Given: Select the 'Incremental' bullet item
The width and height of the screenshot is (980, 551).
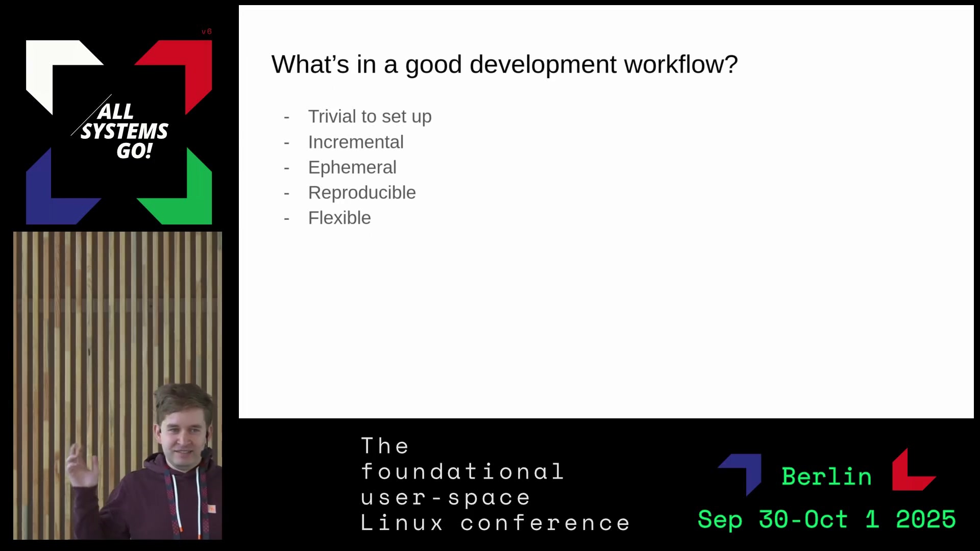Looking at the screenshot, I should point(356,142).
